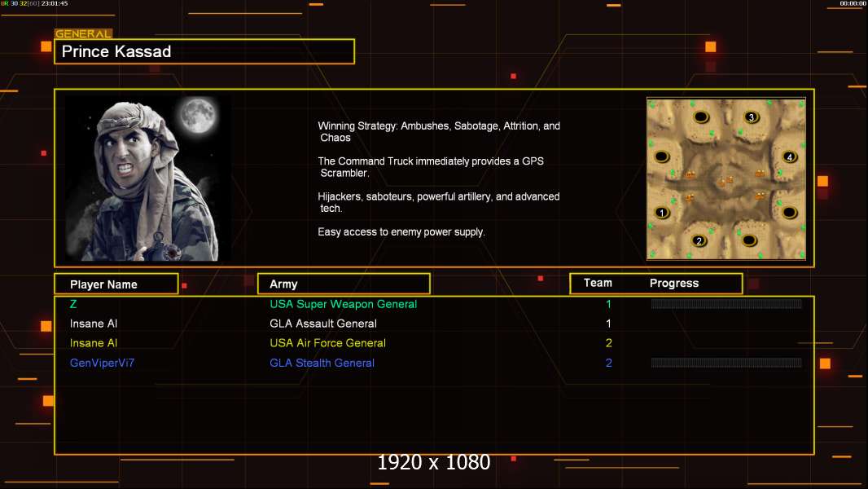Viewport: 868px width, 489px height.
Task: Select the yellow Insane AI player row
Action: (x=94, y=343)
